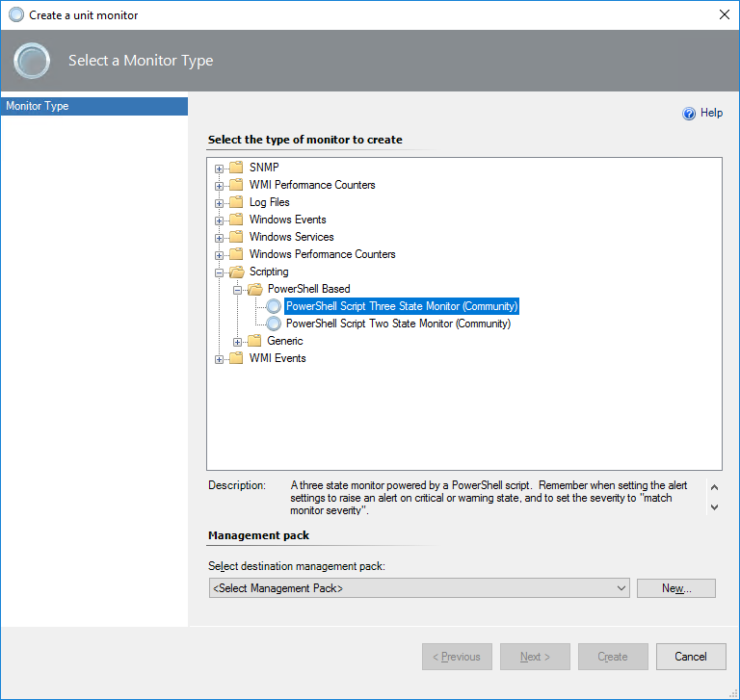Click the Create button
The image size is (740, 700).
tap(613, 657)
